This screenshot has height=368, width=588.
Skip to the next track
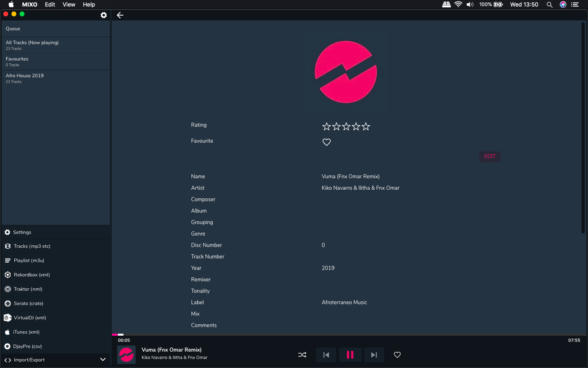[374, 355]
